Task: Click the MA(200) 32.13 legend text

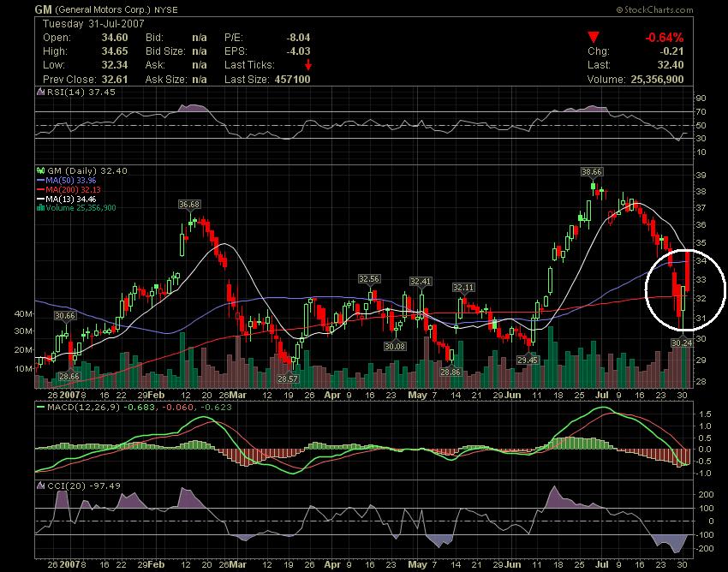Action: pos(74,189)
